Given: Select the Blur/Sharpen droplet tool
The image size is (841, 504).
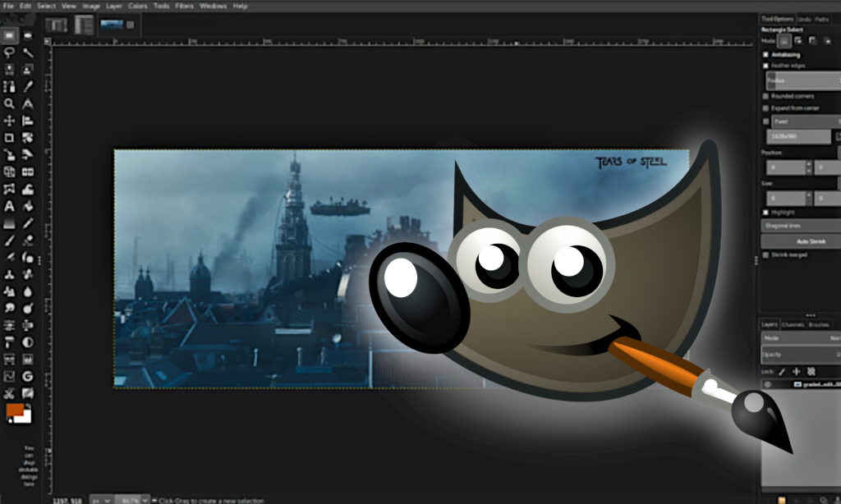Looking at the screenshot, I should 28,291.
